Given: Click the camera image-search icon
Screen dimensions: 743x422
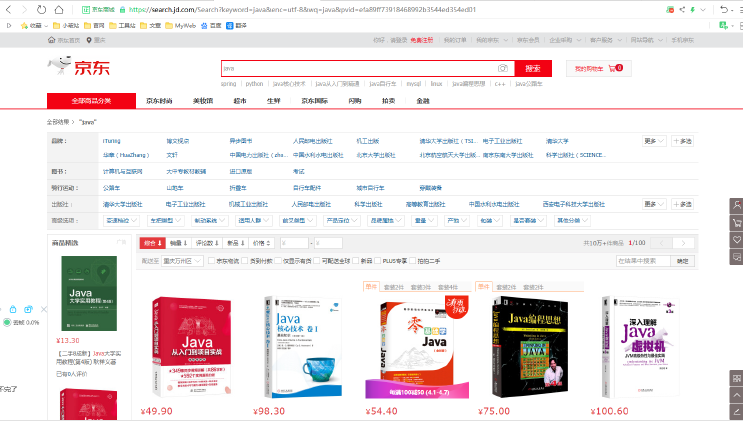Looking at the screenshot, I should [503, 68].
